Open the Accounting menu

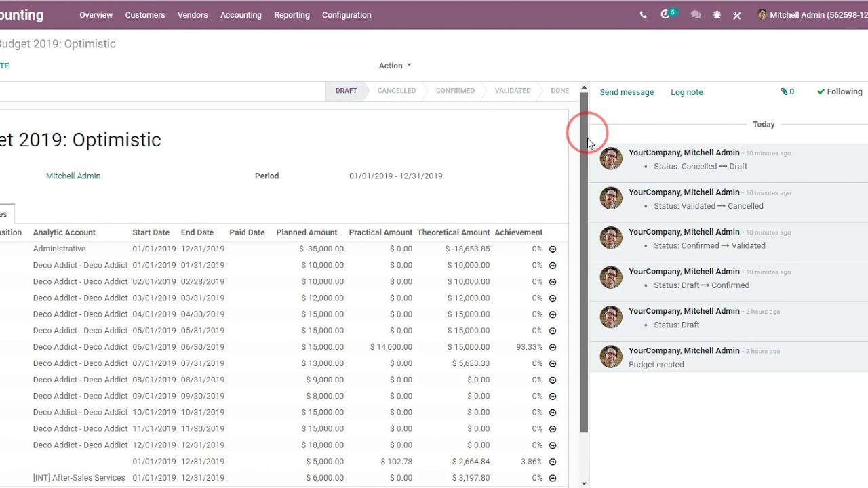[x=241, y=14]
